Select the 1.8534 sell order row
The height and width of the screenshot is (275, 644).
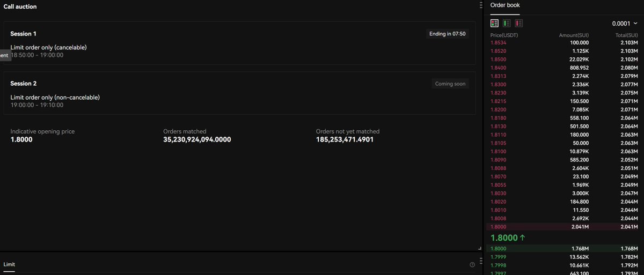(565, 42)
